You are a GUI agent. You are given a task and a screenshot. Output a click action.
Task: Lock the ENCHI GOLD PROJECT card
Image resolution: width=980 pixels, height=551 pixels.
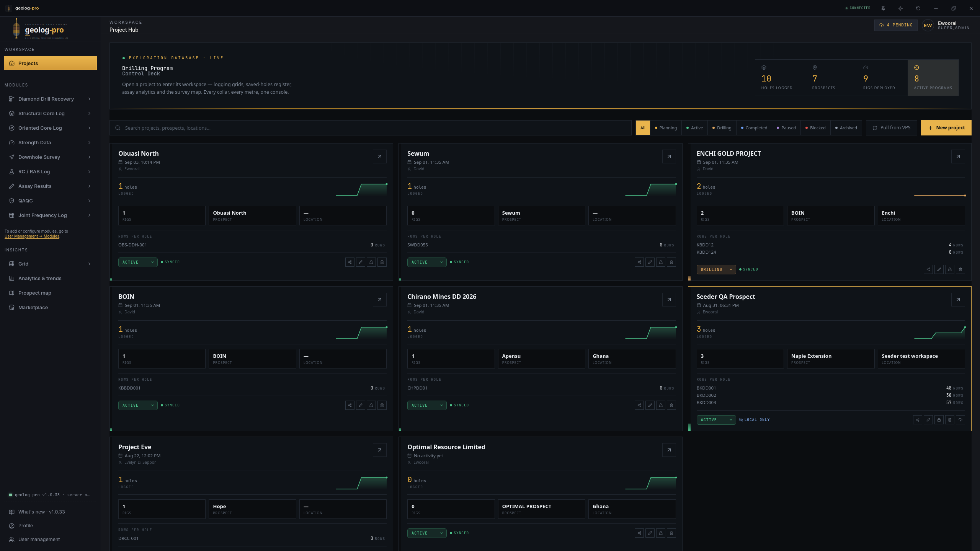[950, 269]
